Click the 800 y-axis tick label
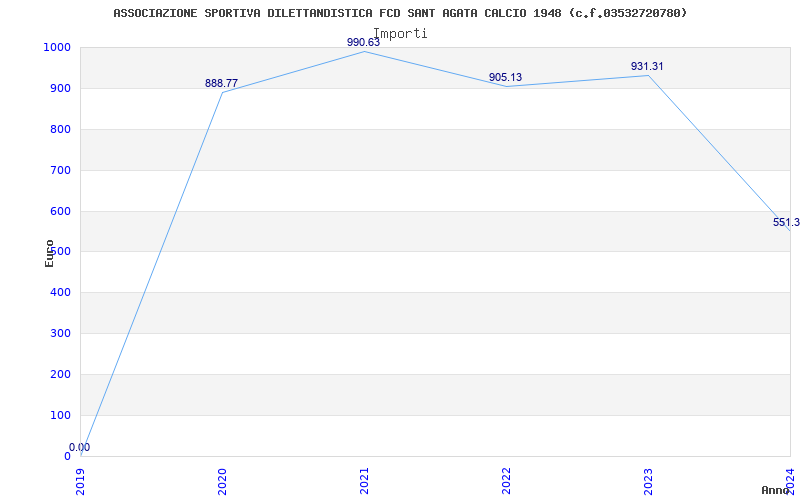The height and width of the screenshot is (500, 800). [60, 129]
